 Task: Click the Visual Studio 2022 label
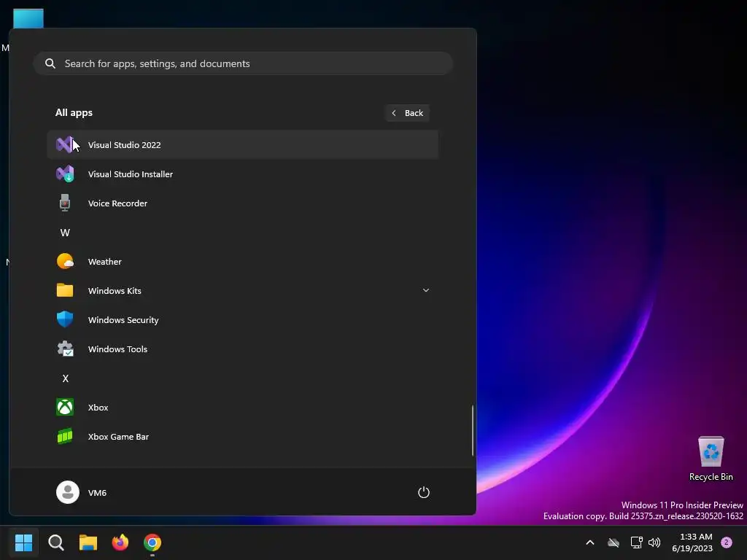[x=124, y=145]
